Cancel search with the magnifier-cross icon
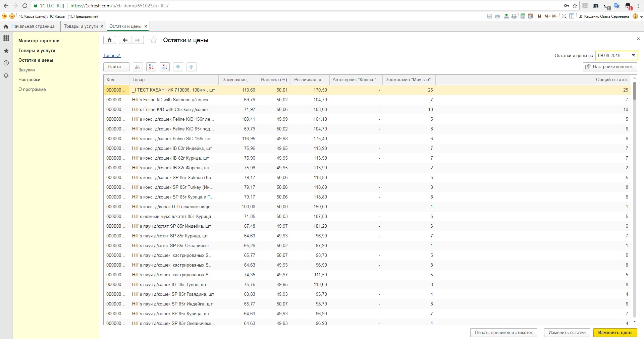 (x=138, y=67)
